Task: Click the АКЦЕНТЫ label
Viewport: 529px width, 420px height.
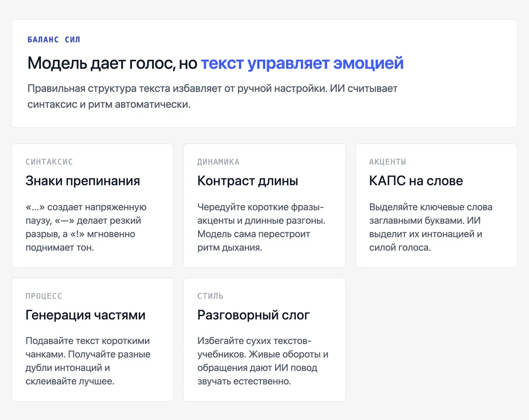Action: coord(388,162)
